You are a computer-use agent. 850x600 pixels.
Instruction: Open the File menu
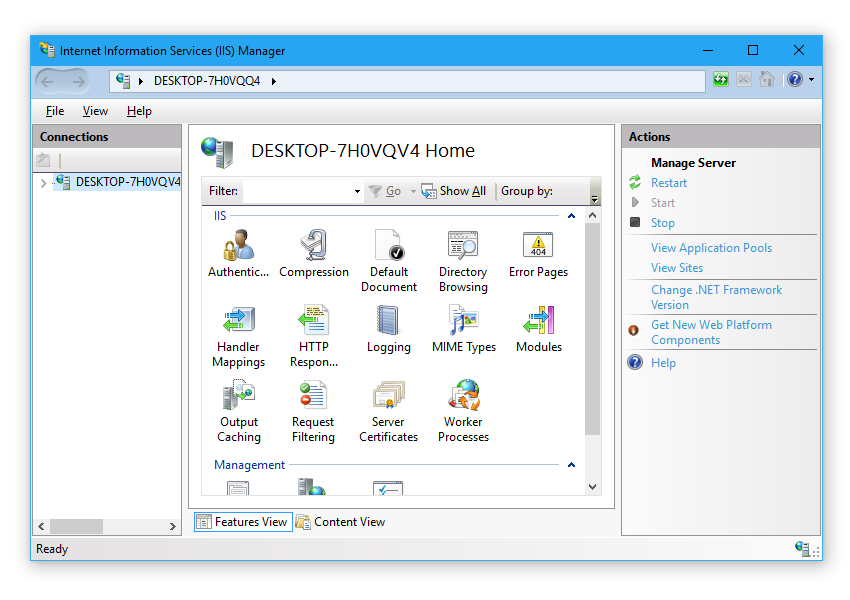pos(55,111)
